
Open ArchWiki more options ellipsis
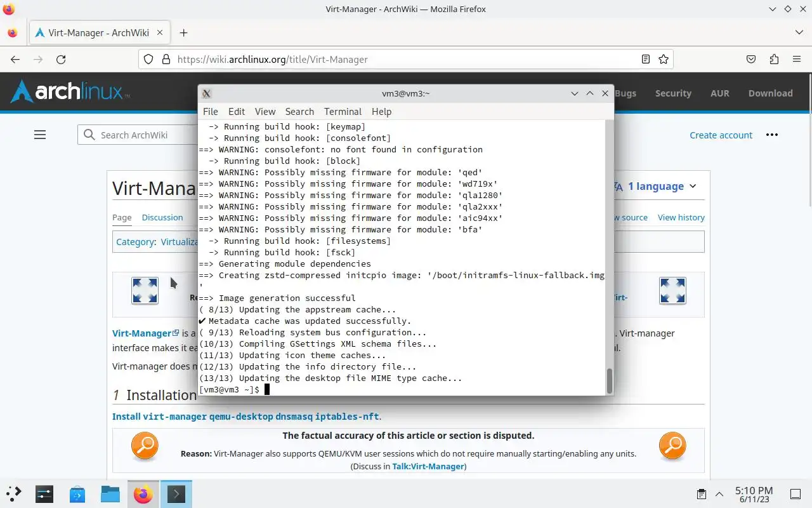click(772, 135)
